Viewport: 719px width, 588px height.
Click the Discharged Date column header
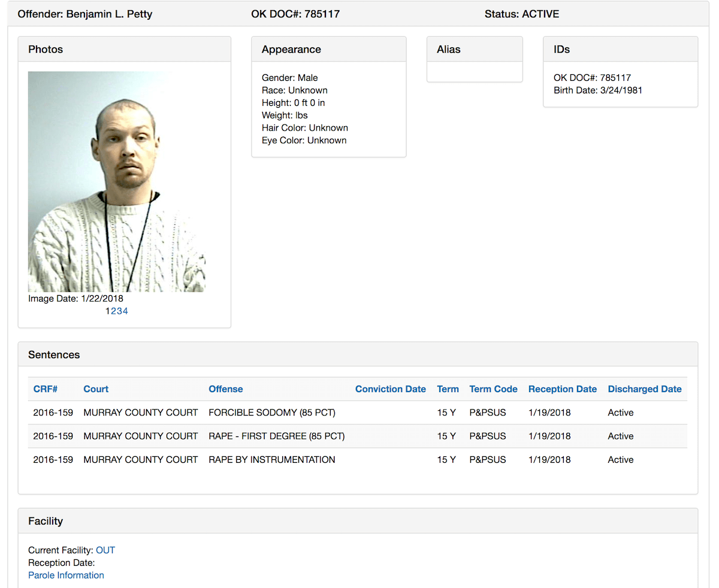(644, 389)
